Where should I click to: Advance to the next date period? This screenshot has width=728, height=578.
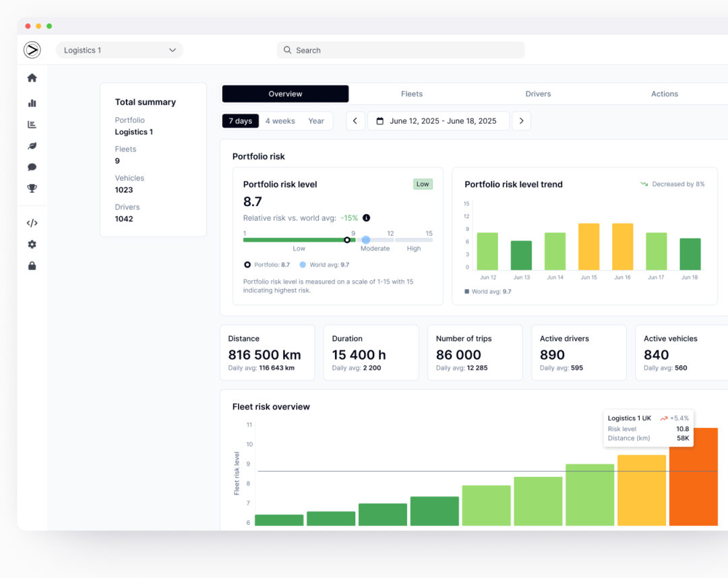(x=521, y=121)
